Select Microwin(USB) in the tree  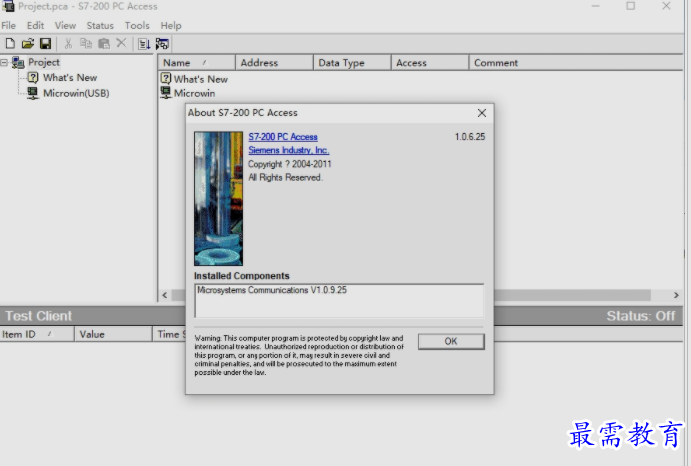[x=76, y=93]
